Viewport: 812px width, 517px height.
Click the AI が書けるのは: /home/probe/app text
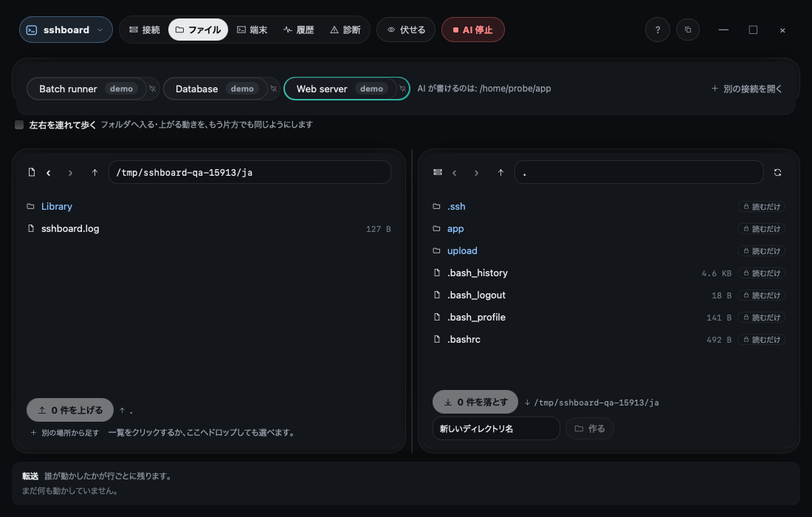click(484, 89)
